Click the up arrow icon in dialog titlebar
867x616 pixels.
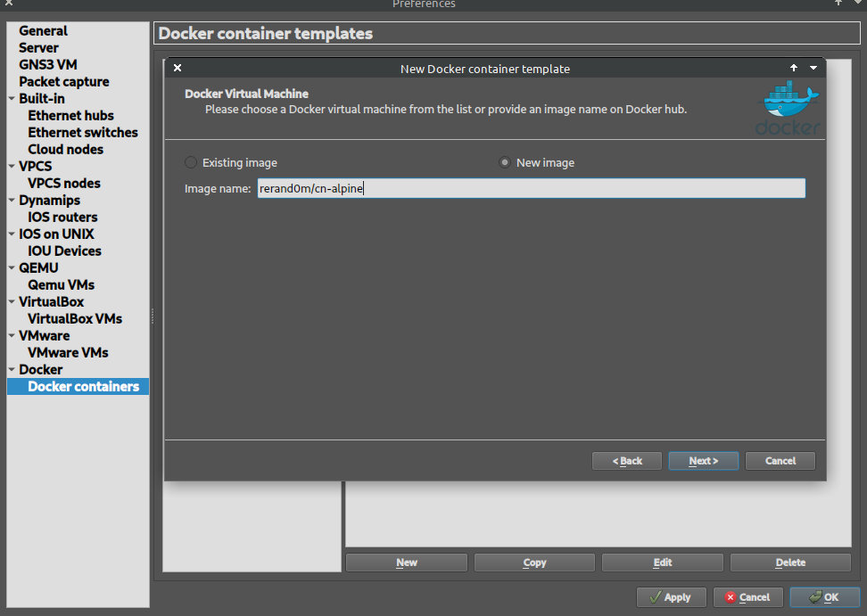pos(794,68)
